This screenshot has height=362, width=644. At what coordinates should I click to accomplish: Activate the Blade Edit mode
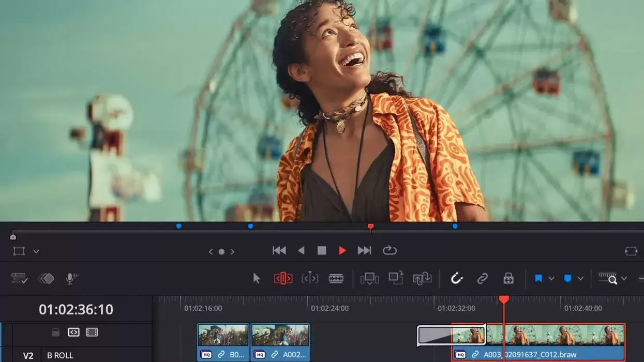point(335,278)
